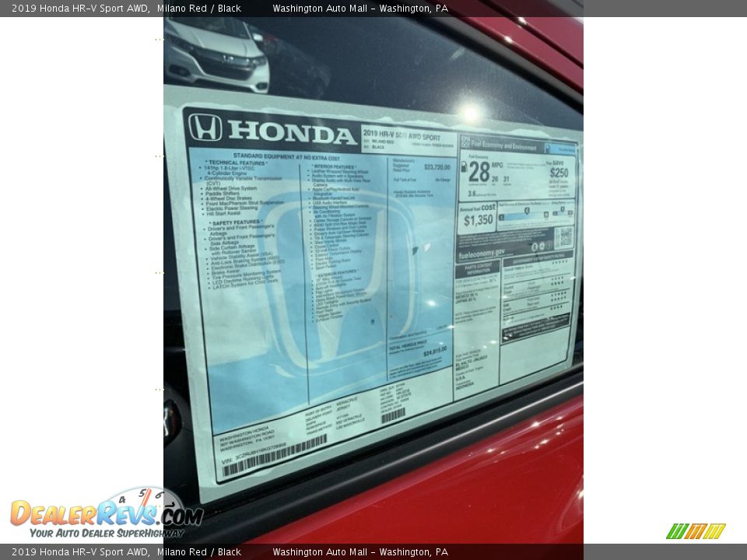The width and height of the screenshot is (747, 560).
Task: Click the Honda H emblem in the sticker header
Action: point(205,127)
